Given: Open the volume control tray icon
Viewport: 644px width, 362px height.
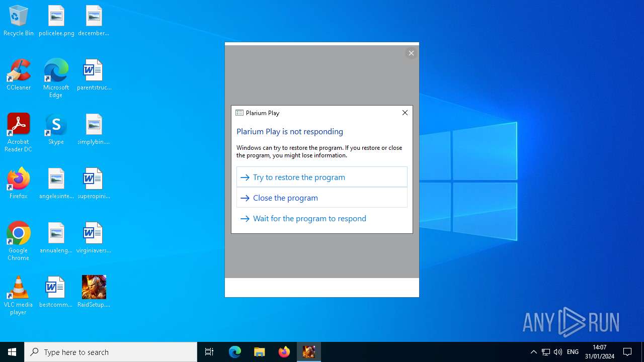Looking at the screenshot, I should click(558, 352).
